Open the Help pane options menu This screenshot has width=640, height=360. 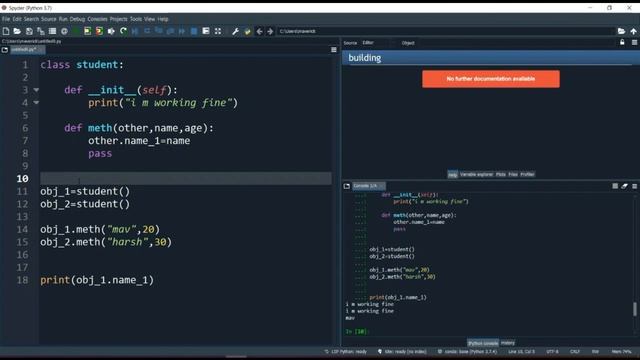click(634, 42)
